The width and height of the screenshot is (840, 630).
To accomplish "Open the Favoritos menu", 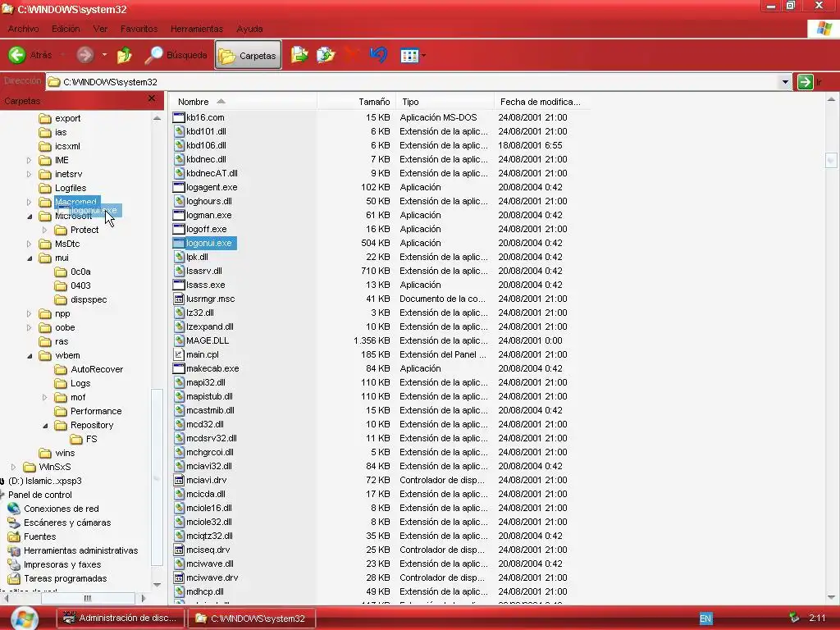I will point(139,29).
